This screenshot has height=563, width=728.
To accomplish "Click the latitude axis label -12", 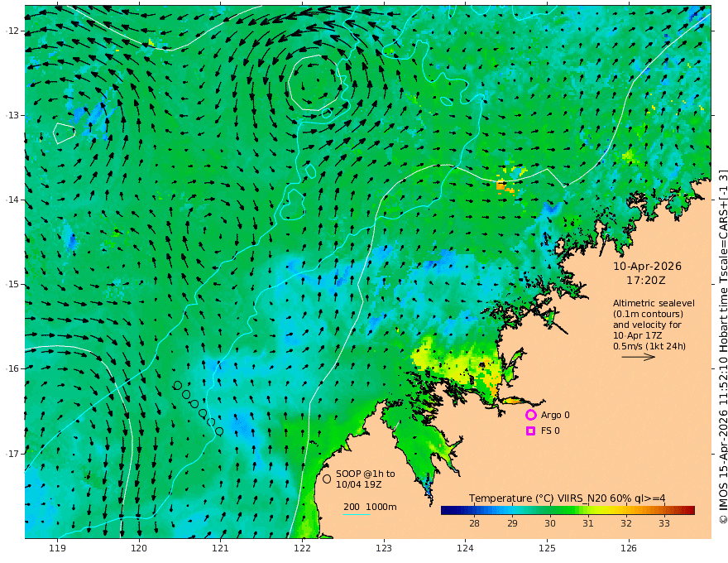I will pos(12,31).
